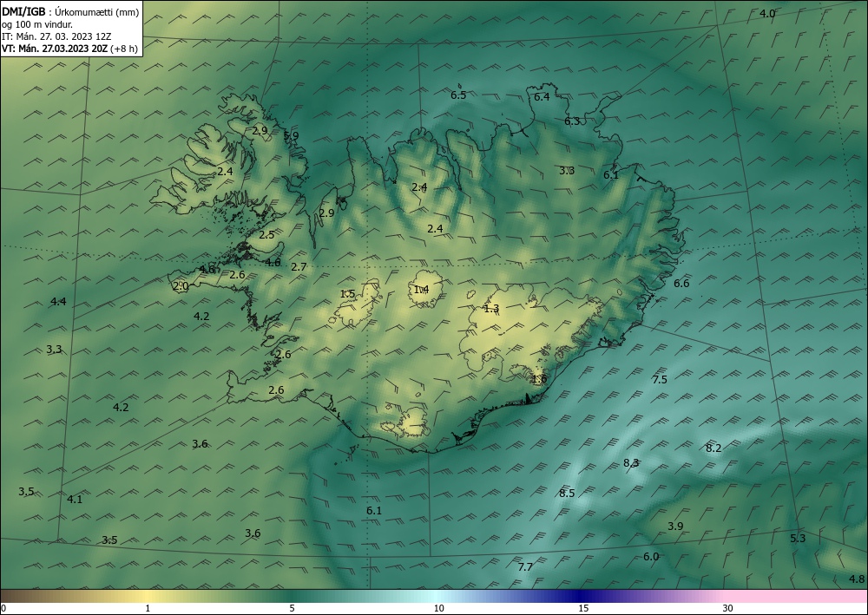Click the 2.0 value on Snæfellsnes peninsula
This screenshot has height=615, width=868.
click(x=181, y=286)
